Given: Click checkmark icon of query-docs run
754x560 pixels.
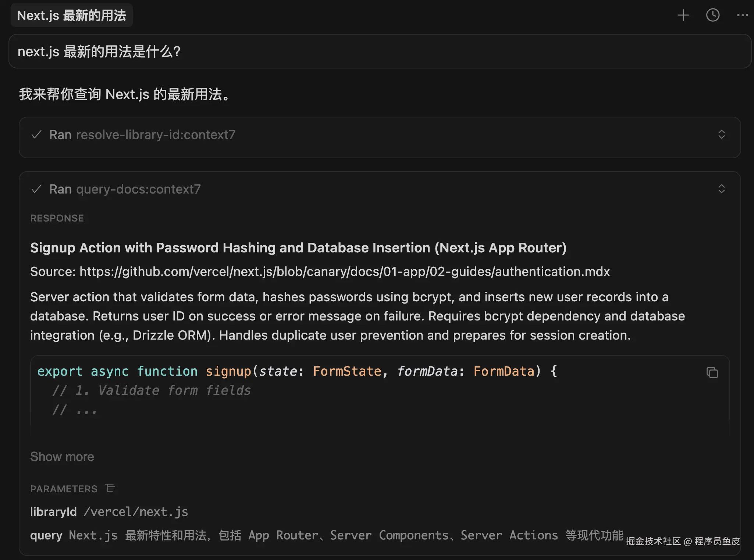Looking at the screenshot, I should 36,189.
